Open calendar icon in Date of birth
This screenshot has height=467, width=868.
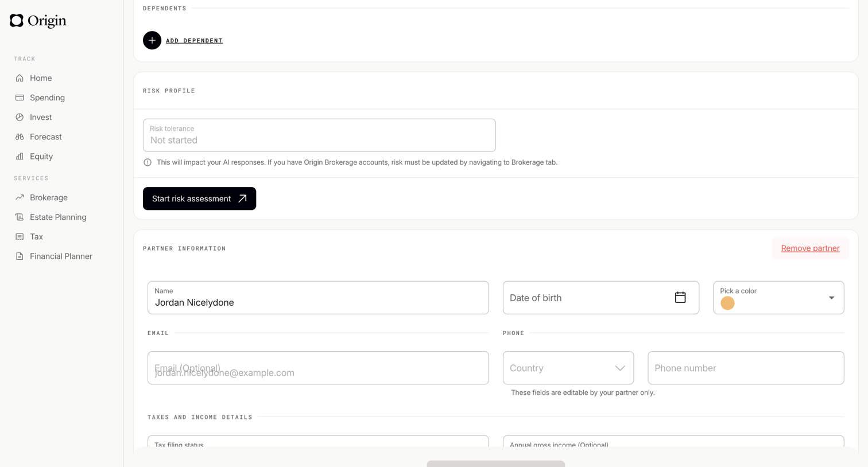[680, 297]
